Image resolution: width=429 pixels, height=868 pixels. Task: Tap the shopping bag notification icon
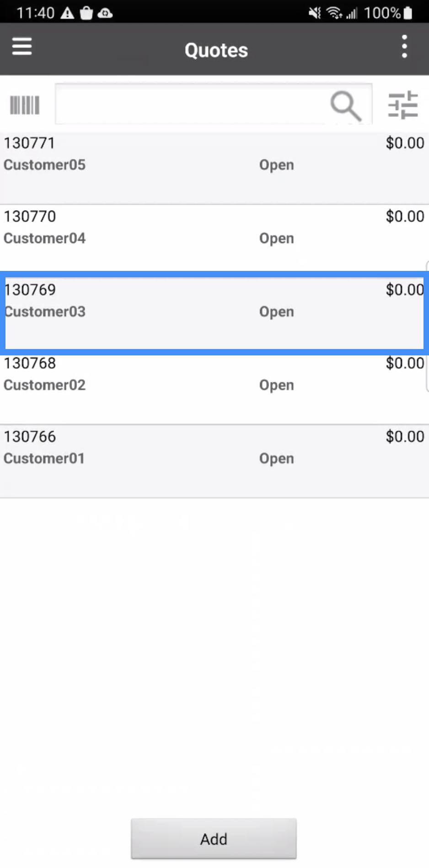[x=86, y=13]
